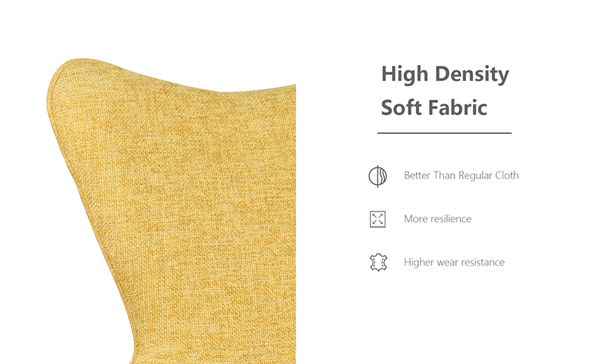Click the word "Soft" in the heading
Screen dimensions: 592x364
click(401, 107)
